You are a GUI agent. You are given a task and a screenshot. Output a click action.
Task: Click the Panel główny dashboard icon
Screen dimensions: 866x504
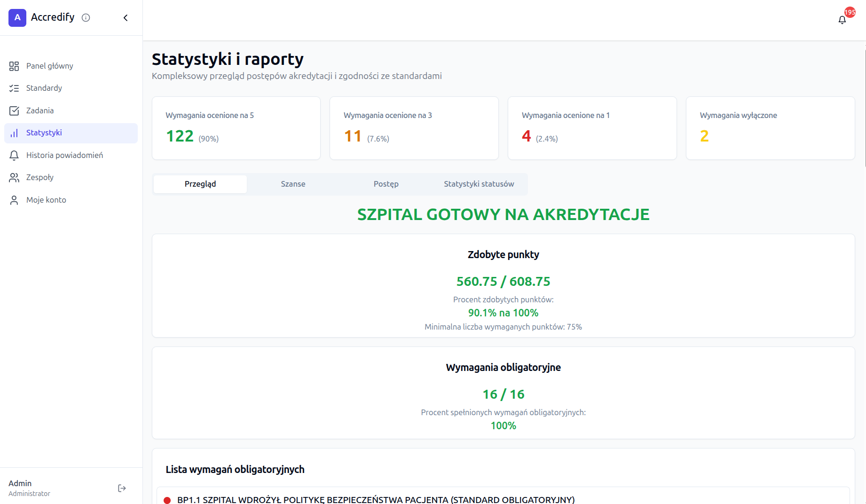click(14, 66)
